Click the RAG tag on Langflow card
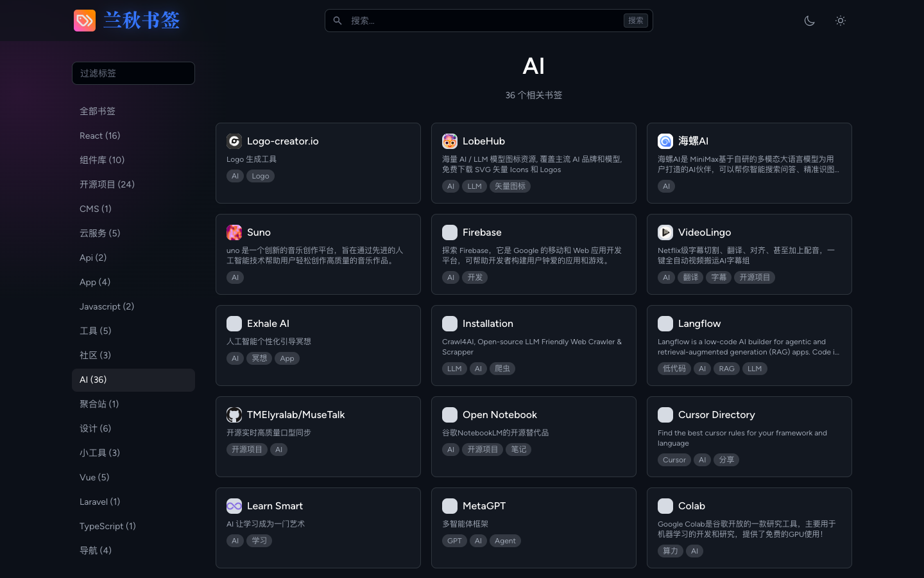Screen dimensions: 924x578 [726, 369]
